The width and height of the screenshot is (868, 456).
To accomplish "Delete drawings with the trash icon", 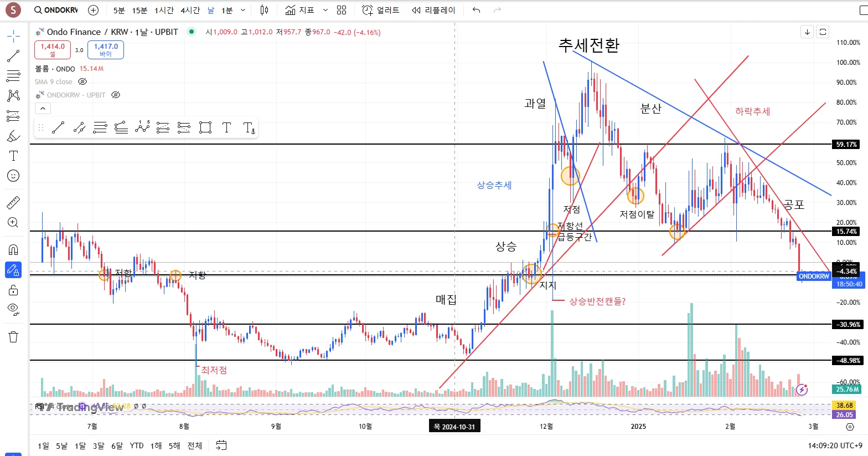I will (x=13, y=336).
